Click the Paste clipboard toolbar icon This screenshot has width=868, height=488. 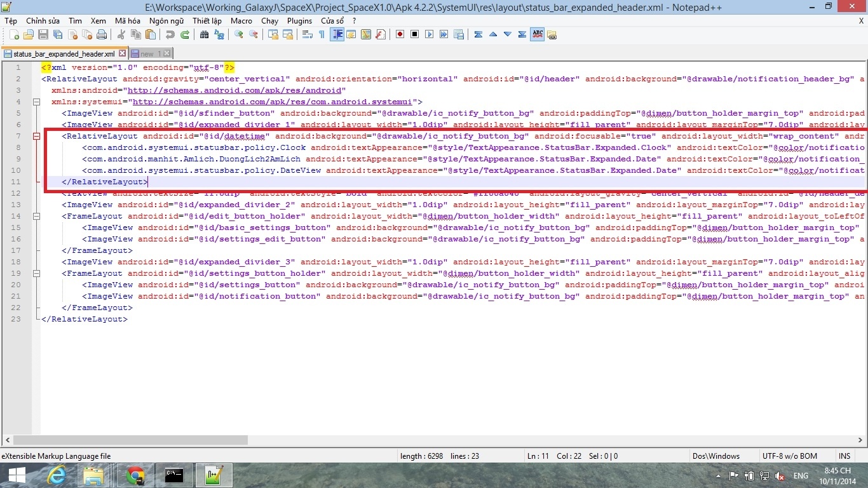click(x=150, y=34)
